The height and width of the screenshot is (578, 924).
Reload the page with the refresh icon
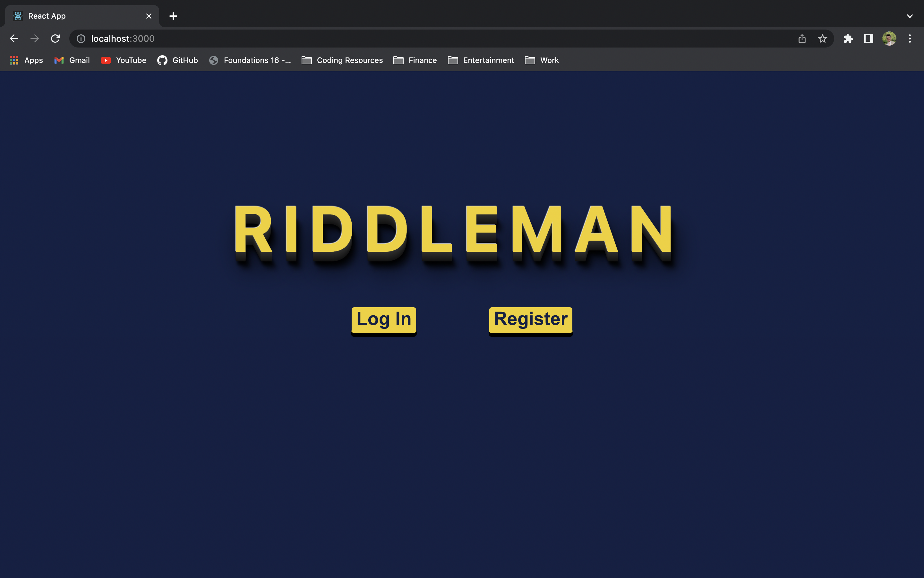point(56,39)
